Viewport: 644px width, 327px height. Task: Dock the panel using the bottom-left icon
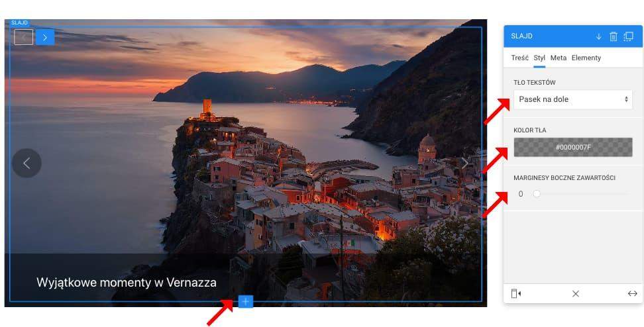click(x=516, y=293)
